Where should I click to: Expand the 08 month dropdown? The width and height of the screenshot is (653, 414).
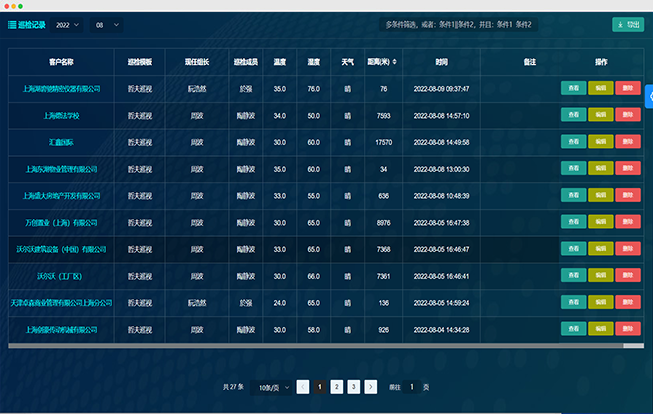pos(106,24)
